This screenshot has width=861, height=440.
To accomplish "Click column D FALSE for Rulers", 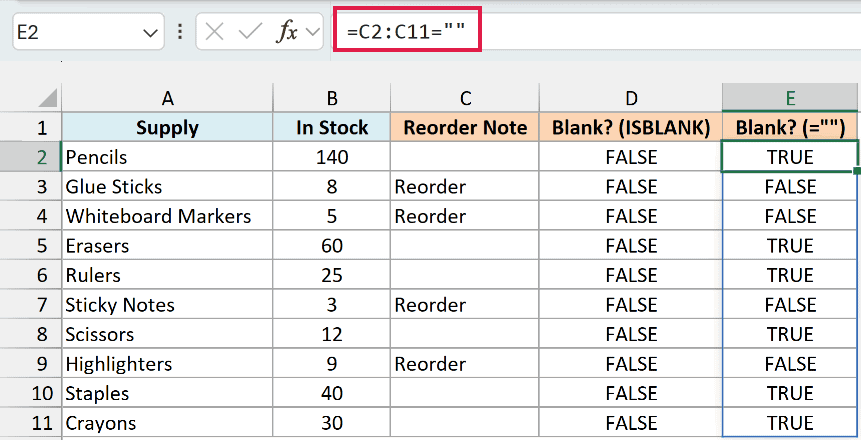I will pos(631,275).
